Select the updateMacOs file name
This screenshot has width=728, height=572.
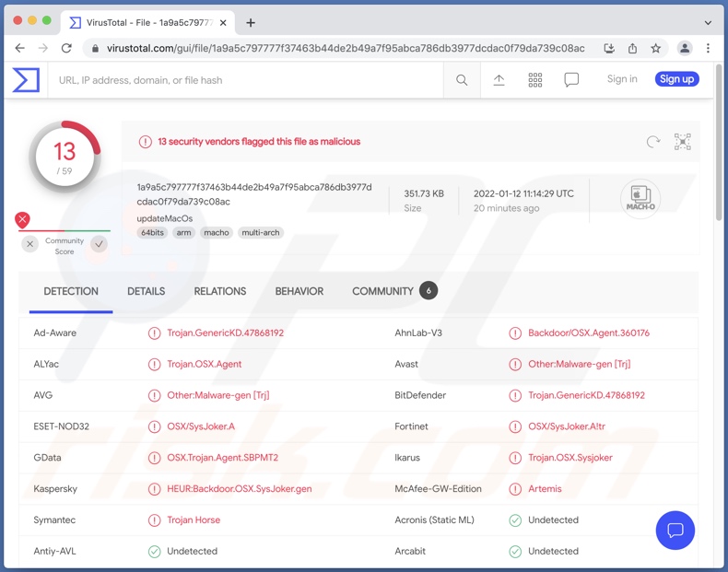click(164, 218)
